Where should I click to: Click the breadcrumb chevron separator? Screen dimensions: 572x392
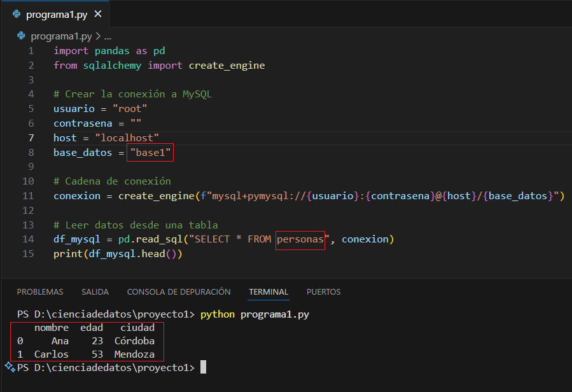click(98, 36)
